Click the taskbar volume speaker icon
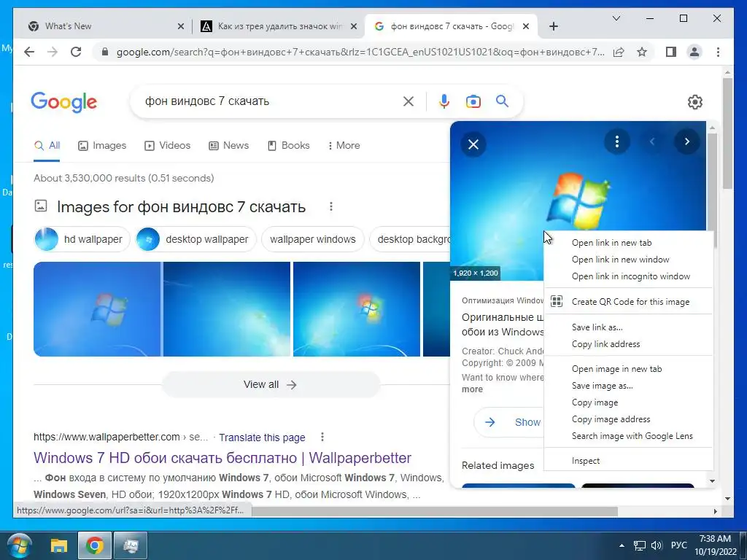The height and width of the screenshot is (560, 747). [657, 545]
